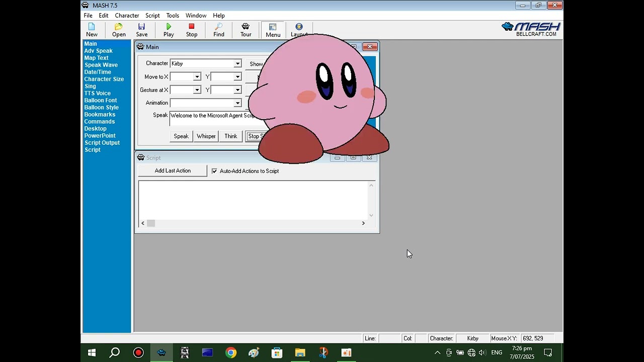Image resolution: width=644 pixels, height=362 pixels.
Task: Click the Whisper button
Action: (206, 136)
